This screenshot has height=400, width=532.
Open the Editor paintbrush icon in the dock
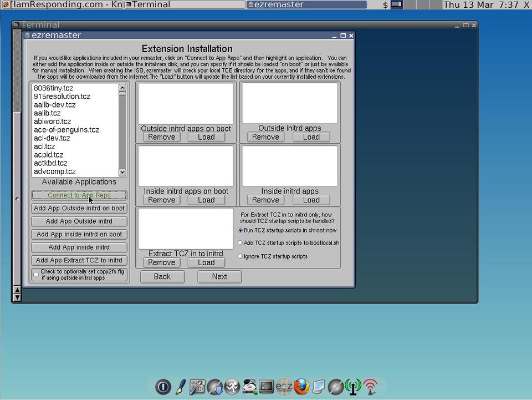180,387
